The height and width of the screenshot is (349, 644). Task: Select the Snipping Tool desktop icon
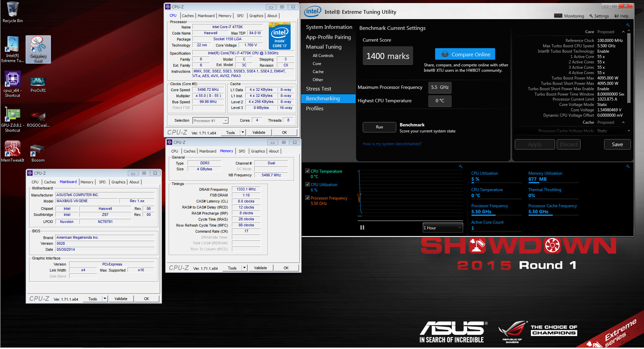click(x=38, y=49)
